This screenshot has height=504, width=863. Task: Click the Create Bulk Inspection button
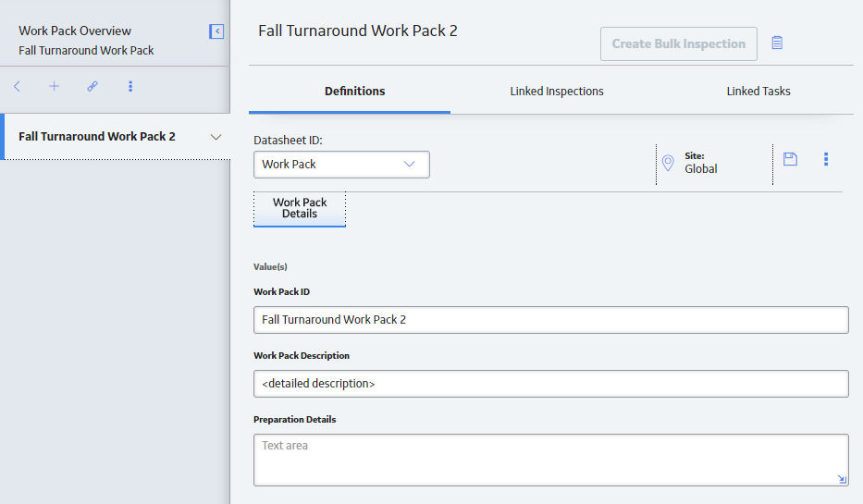pos(679,44)
